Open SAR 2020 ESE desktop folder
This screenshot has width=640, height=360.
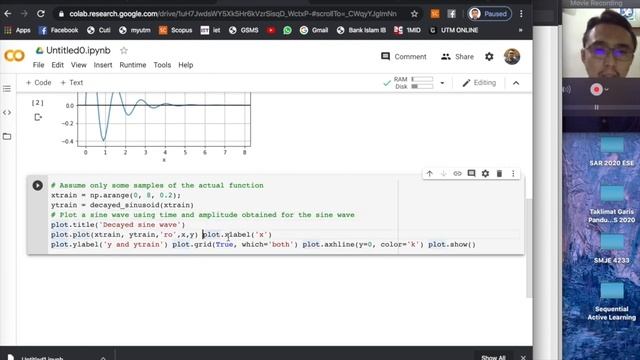pyautogui.click(x=611, y=152)
